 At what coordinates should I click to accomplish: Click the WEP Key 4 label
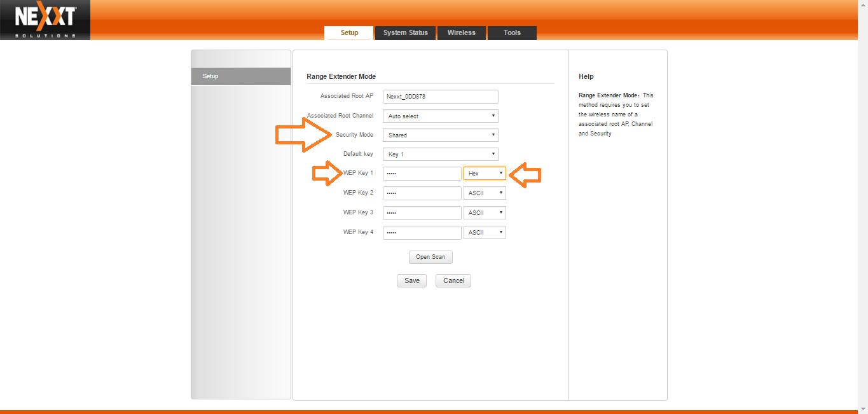pyautogui.click(x=359, y=232)
